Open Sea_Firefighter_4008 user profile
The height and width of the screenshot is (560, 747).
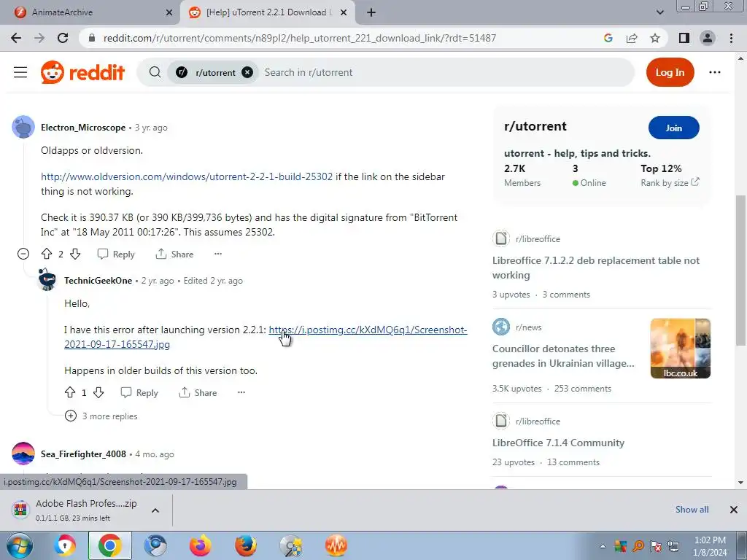click(83, 454)
